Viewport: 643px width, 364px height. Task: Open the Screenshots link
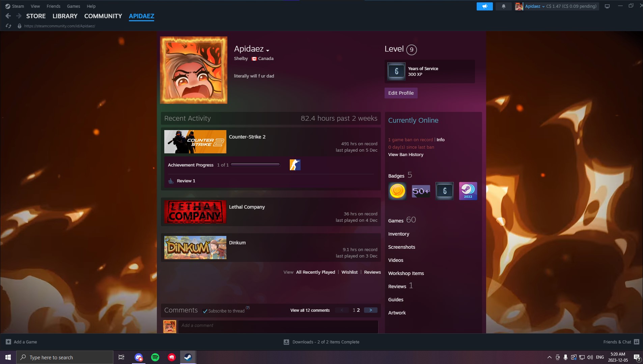[x=401, y=247]
